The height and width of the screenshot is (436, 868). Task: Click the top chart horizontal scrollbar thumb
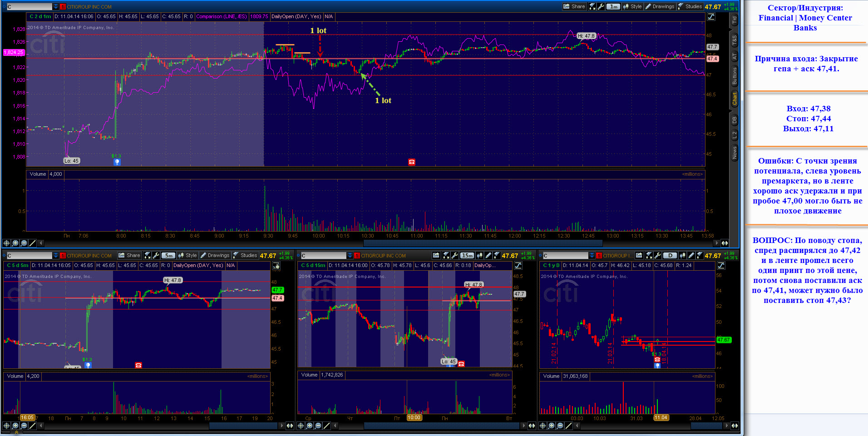pos(483,243)
